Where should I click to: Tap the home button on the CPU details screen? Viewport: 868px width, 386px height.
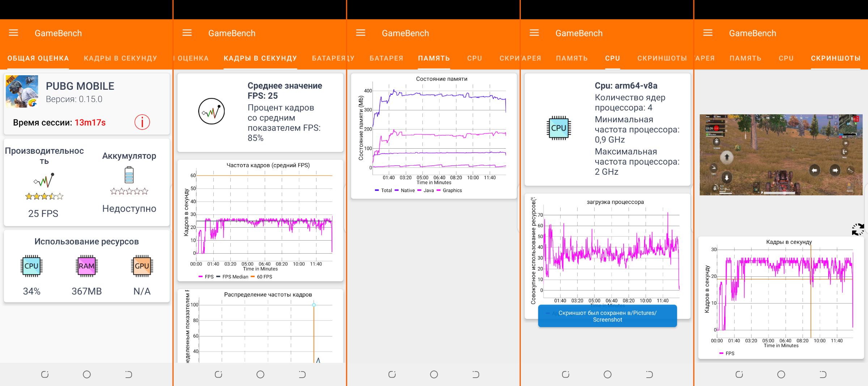(608, 374)
